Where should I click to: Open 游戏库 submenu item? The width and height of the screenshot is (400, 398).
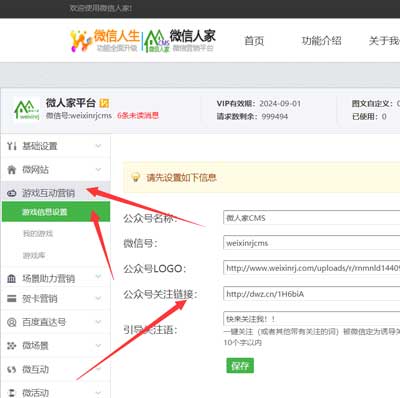34,255
